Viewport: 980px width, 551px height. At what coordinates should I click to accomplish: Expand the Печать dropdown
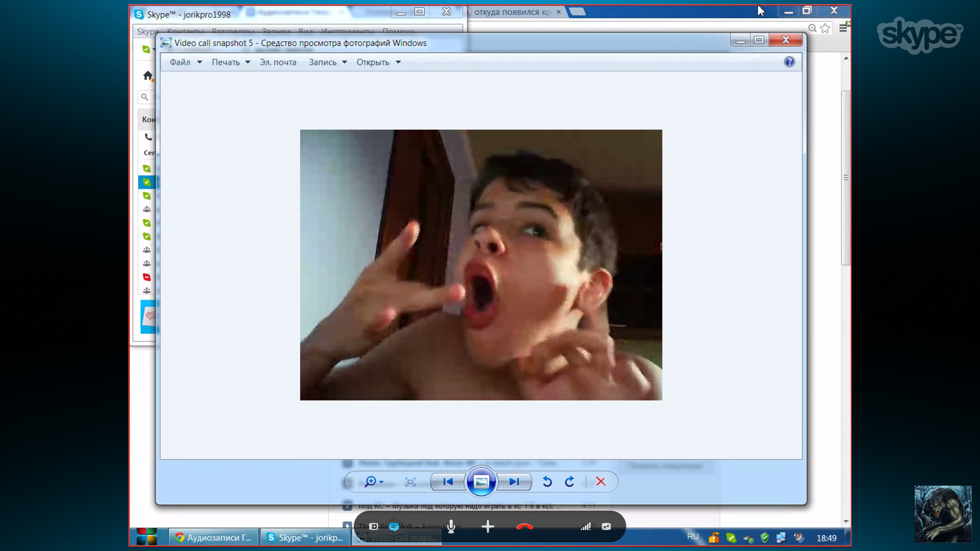click(248, 62)
